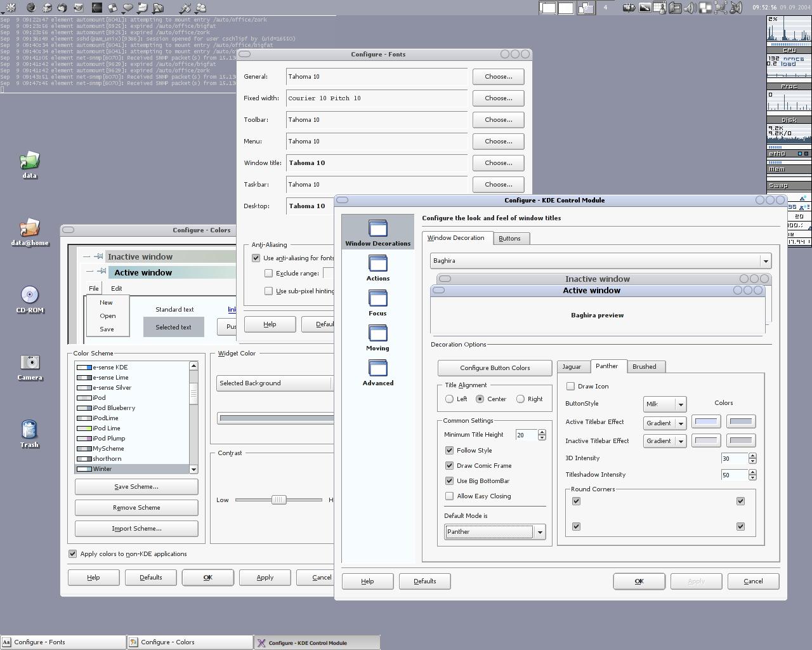Select Actions module in the sidebar

click(x=377, y=267)
